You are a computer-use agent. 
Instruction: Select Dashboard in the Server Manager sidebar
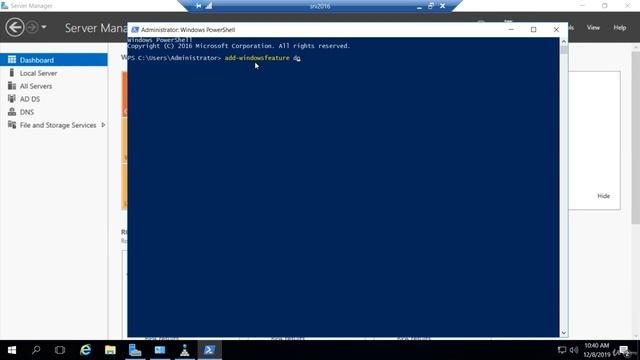pos(54,60)
